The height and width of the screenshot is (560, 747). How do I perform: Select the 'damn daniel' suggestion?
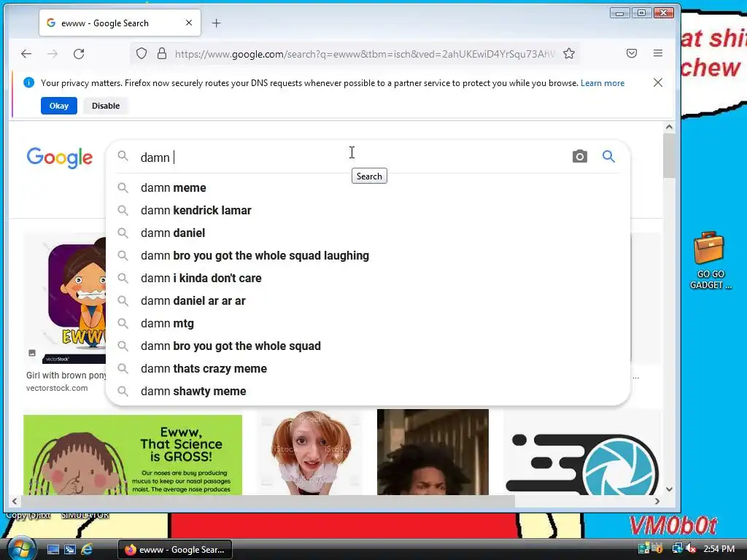368,233
